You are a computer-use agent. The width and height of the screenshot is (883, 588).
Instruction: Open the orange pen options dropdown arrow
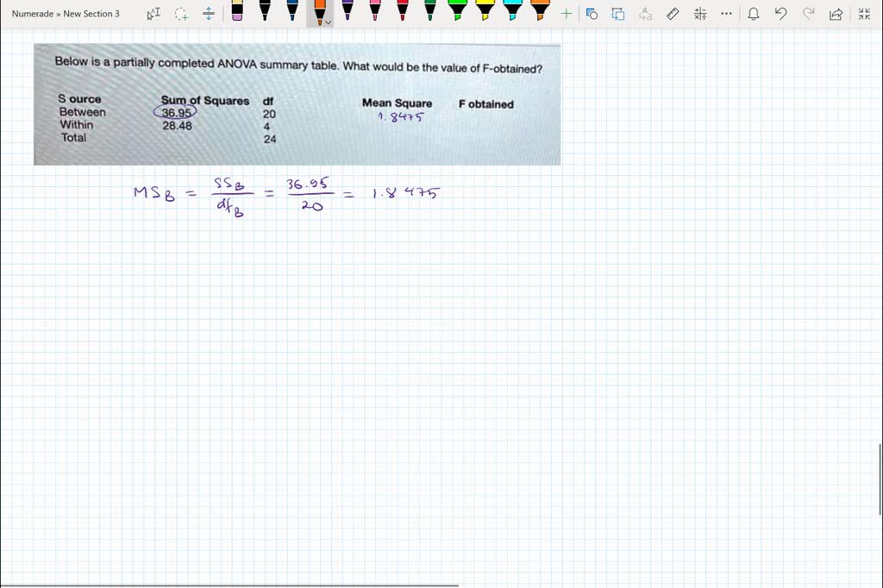tap(329, 22)
